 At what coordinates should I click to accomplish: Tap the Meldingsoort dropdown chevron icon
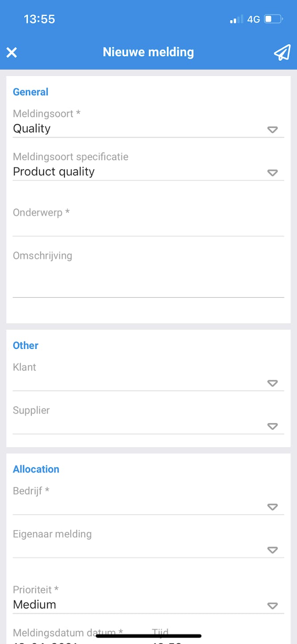pos(272,130)
